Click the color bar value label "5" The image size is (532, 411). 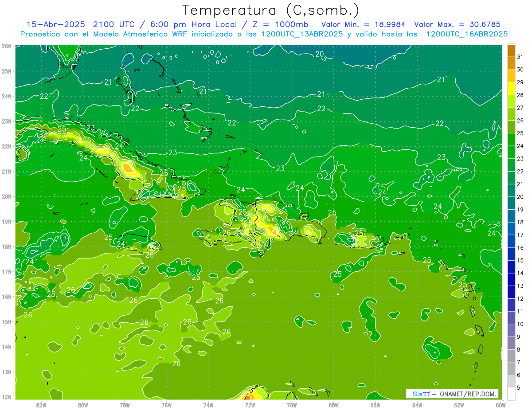(x=519, y=388)
